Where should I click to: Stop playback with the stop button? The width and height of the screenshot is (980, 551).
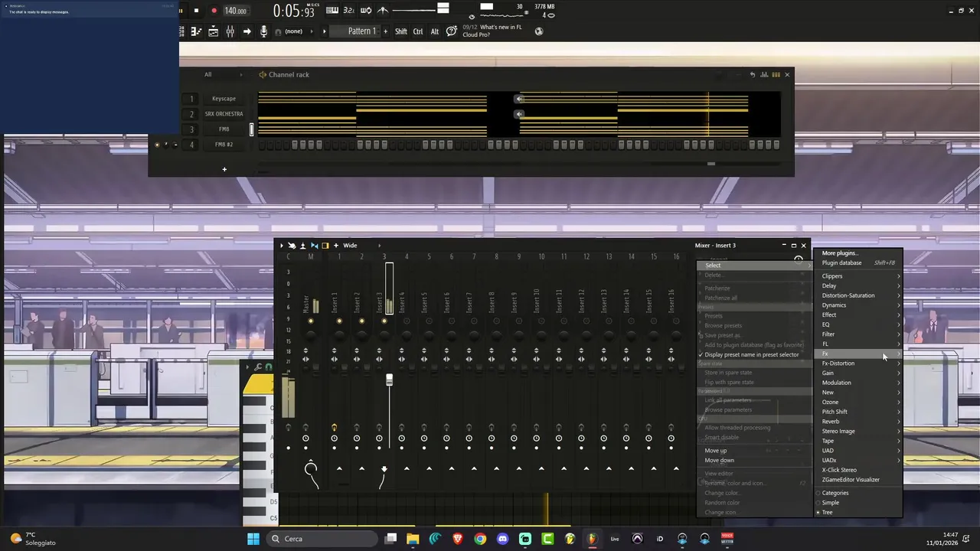point(196,11)
